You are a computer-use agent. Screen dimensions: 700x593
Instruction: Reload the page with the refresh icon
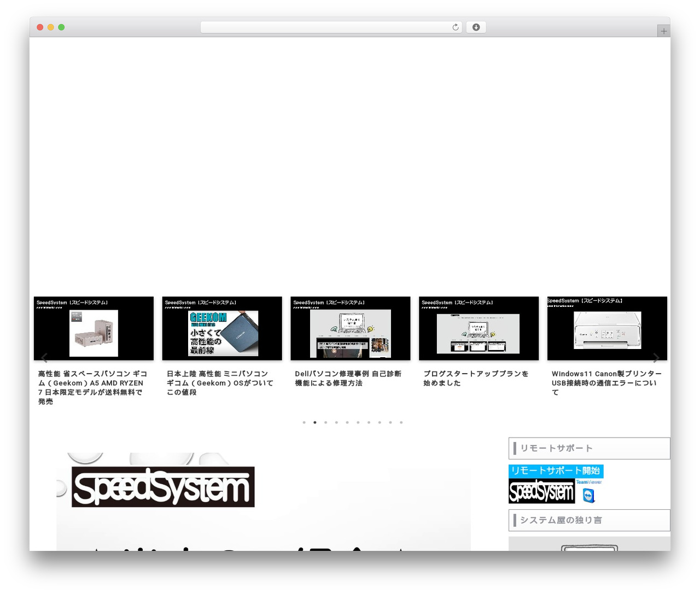pos(456,27)
